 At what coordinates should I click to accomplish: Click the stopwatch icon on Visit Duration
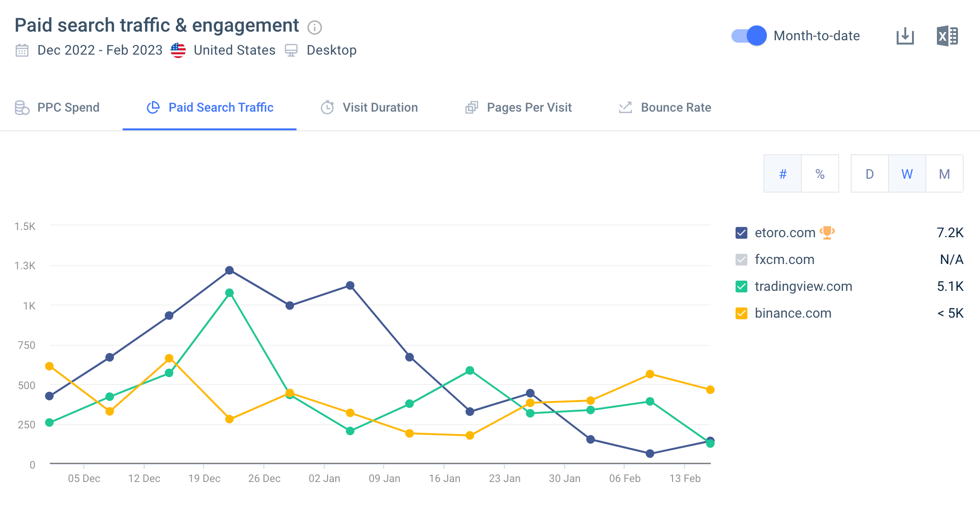(327, 107)
